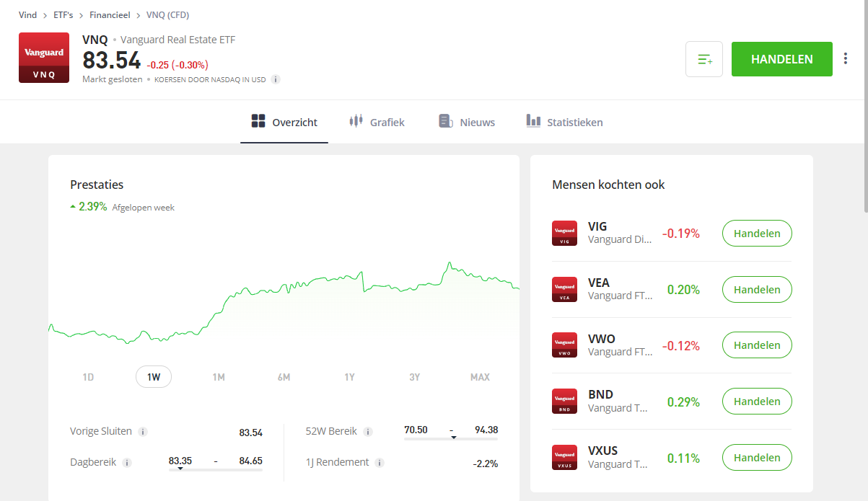The image size is (868, 501).
Task: Open the Statistieken tab
Action: tap(564, 122)
